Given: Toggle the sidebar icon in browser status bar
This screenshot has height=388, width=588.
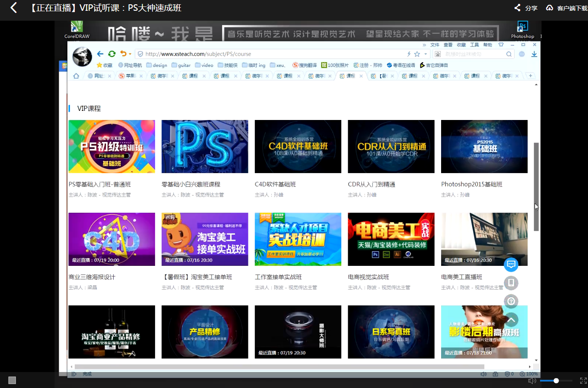Looking at the screenshot, I should pos(74,374).
